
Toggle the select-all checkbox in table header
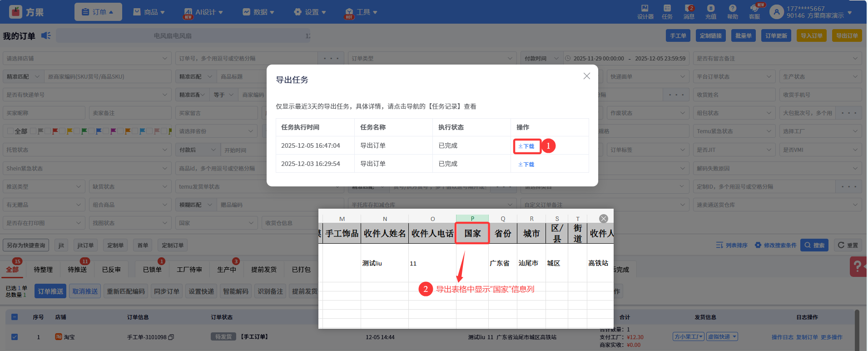[15, 317]
